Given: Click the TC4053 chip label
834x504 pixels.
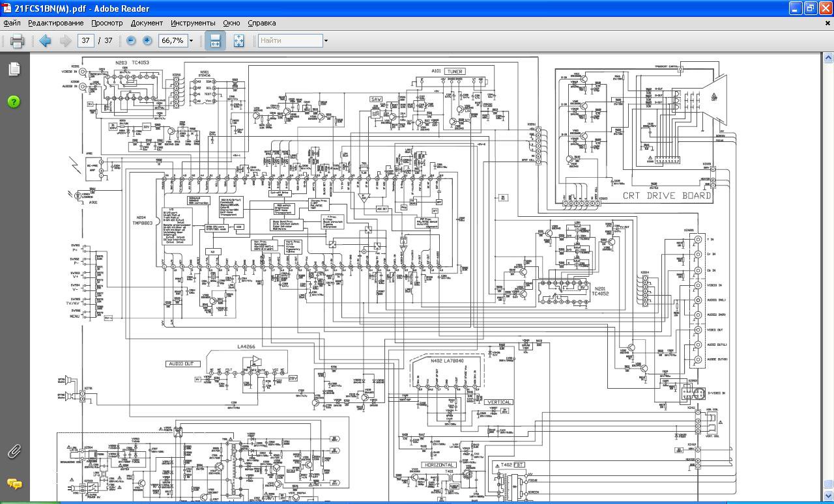Looking at the screenshot, I should [140, 63].
